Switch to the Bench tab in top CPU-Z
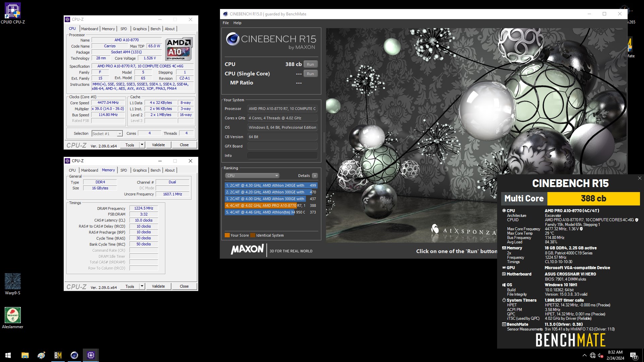The height and width of the screenshot is (362, 644). (x=156, y=29)
